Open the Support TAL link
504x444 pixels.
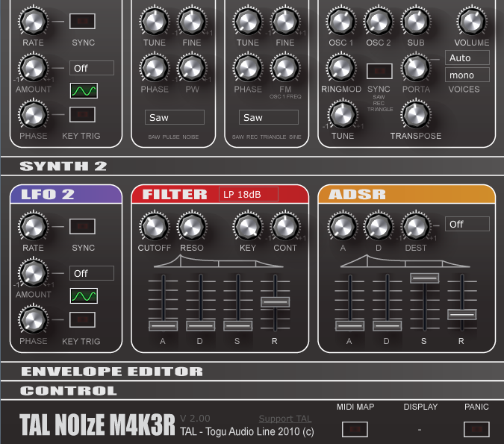pos(285,419)
